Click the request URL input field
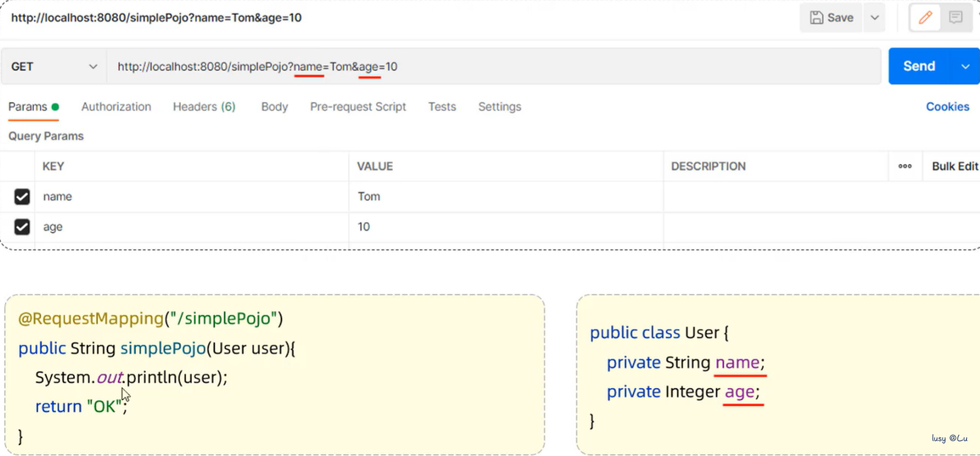 click(560, 66)
